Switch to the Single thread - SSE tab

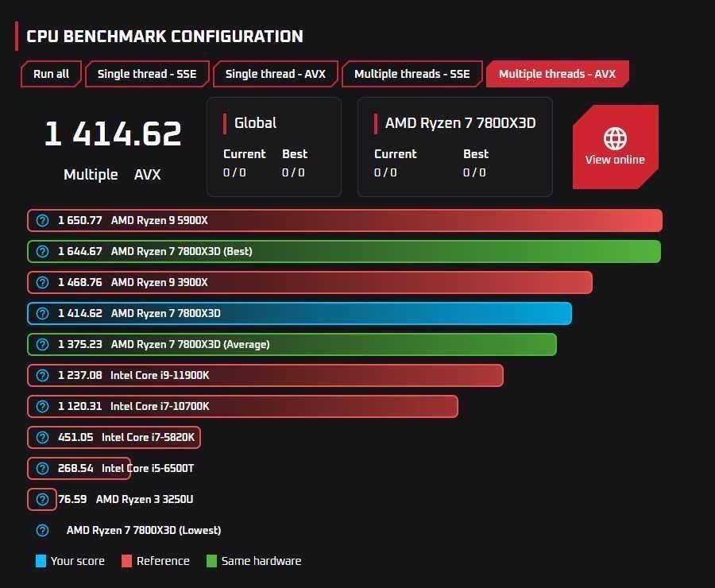pos(147,74)
